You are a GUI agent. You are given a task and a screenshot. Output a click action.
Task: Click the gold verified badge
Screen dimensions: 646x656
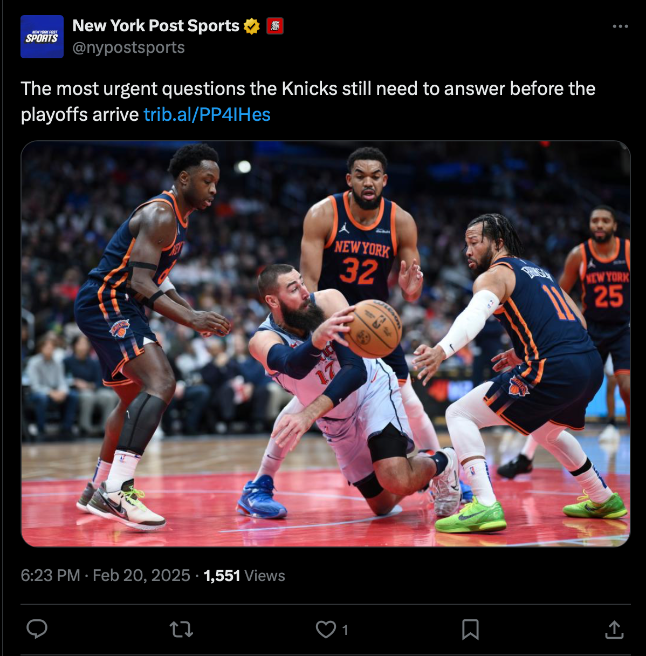pyautogui.click(x=251, y=26)
